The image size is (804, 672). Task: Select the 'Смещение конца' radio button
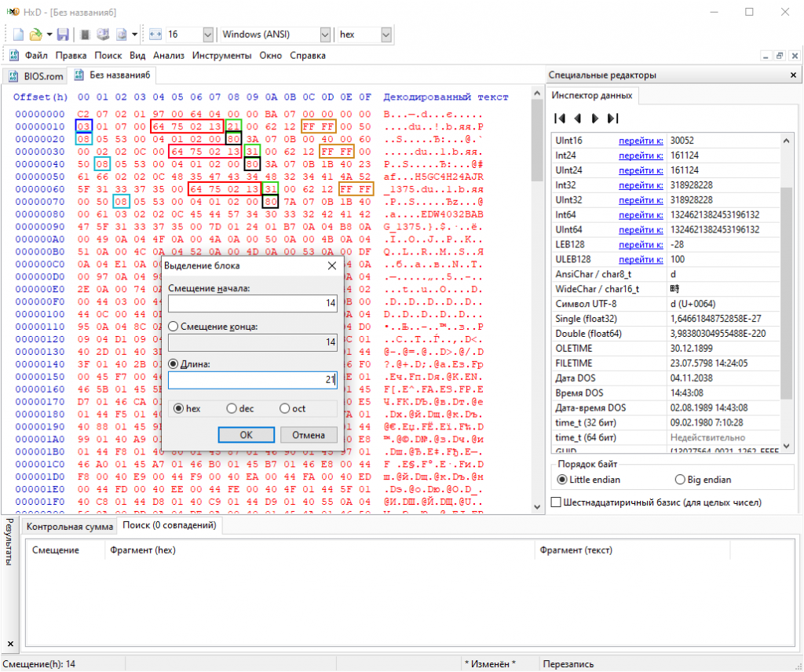(174, 327)
